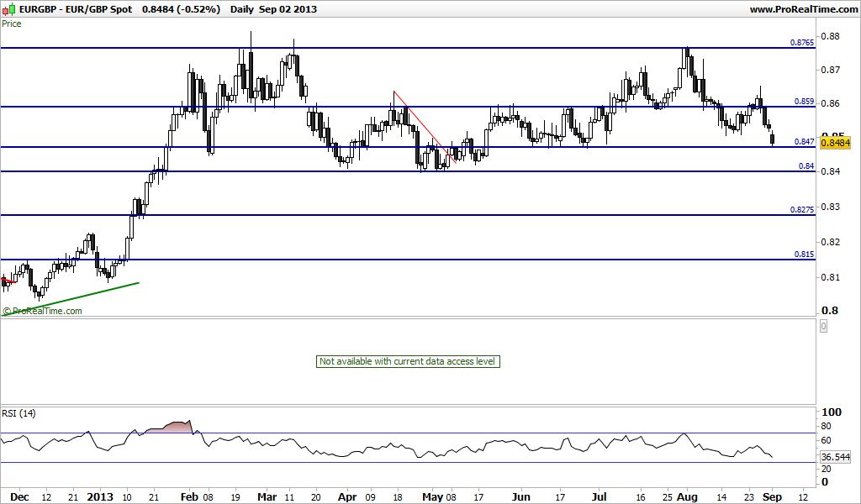Select the 0.815 horizontal line label
The height and width of the screenshot is (504, 861).
(x=805, y=254)
